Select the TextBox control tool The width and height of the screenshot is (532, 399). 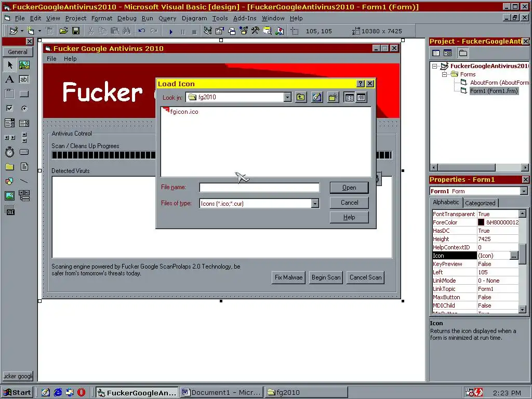pyautogui.click(x=24, y=79)
